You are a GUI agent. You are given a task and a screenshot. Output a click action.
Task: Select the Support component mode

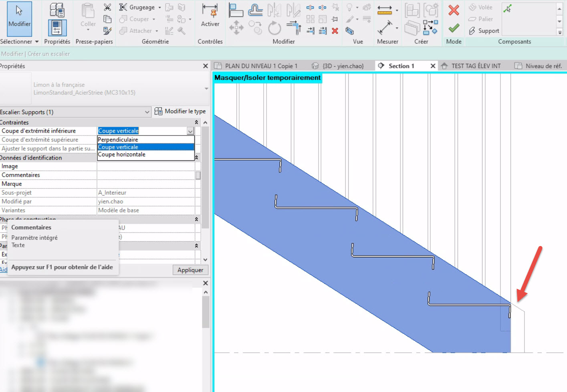click(483, 30)
